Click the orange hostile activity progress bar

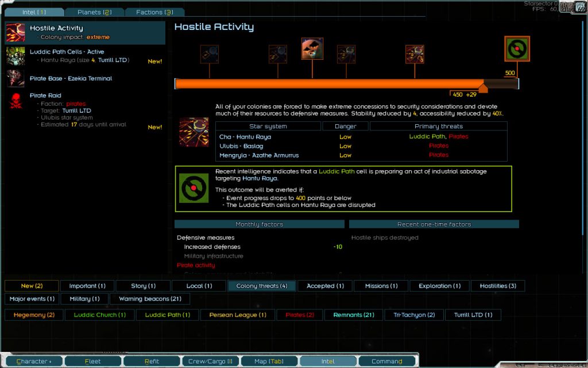click(x=327, y=84)
